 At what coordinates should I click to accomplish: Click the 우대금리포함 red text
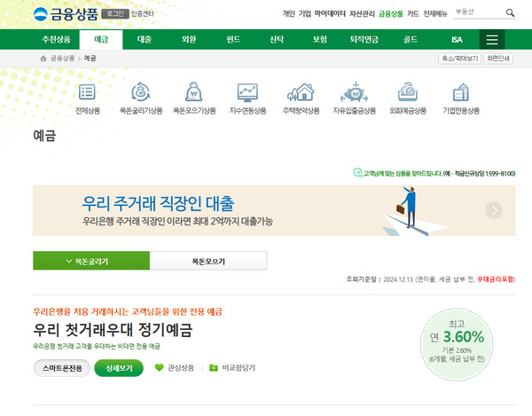tap(496, 279)
